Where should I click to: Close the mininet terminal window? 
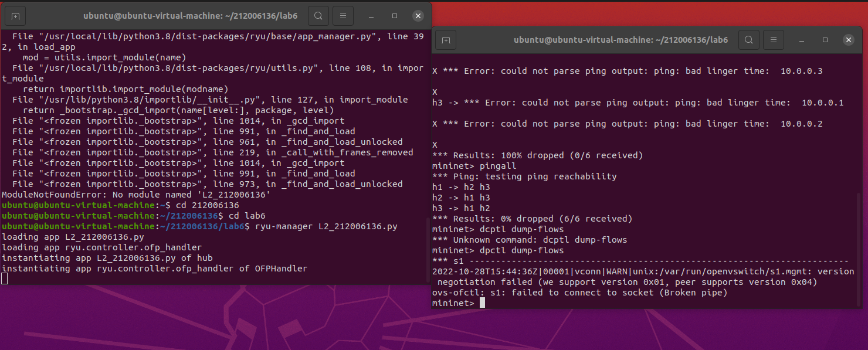pyautogui.click(x=848, y=40)
